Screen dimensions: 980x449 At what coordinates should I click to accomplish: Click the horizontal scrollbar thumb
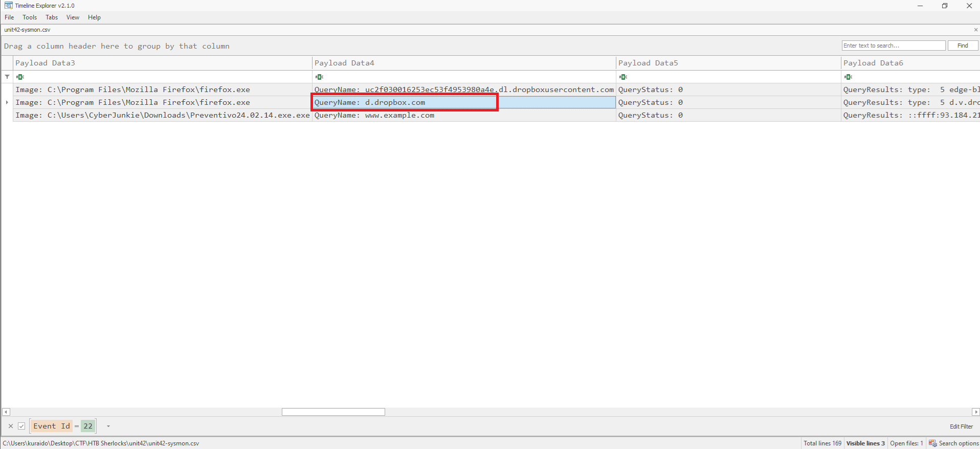tap(333, 412)
